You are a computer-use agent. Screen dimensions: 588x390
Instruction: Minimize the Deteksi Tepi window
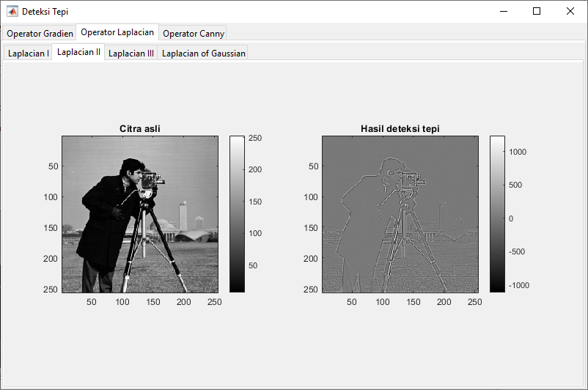tap(504, 12)
